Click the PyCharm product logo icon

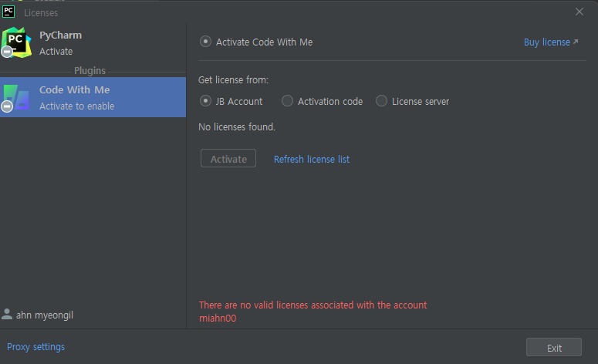16,42
